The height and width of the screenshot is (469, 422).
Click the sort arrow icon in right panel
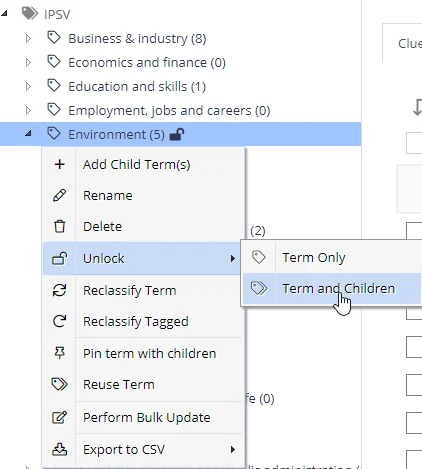coord(417,108)
